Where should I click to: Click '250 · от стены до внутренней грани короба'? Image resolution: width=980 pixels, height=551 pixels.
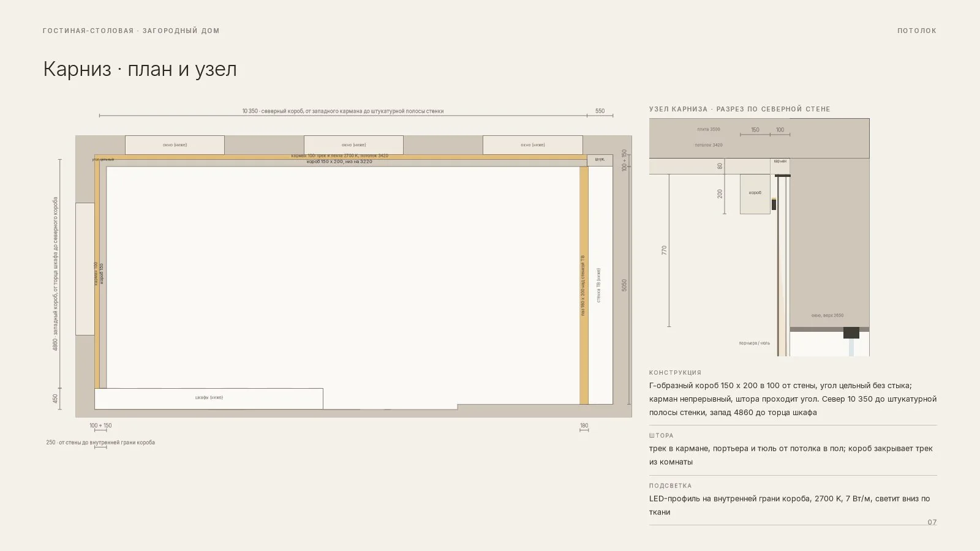[100, 442]
